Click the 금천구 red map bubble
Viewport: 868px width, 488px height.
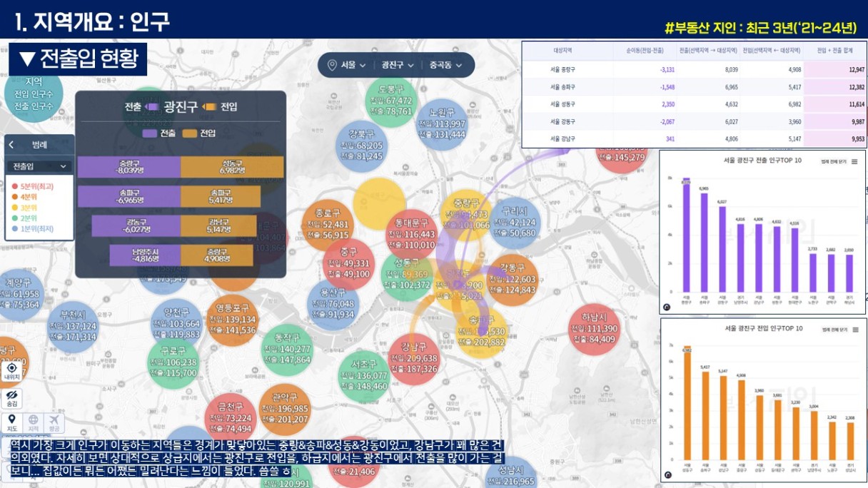coord(230,417)
